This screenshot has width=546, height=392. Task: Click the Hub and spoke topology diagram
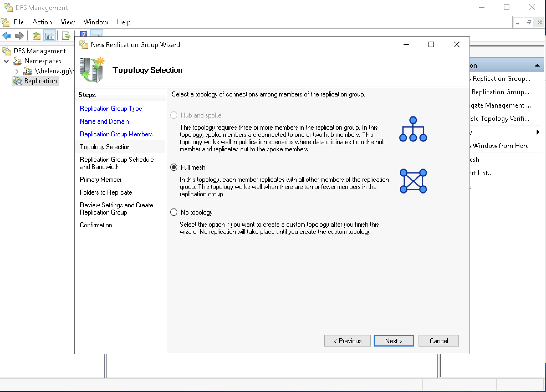[x=413, y=129]
